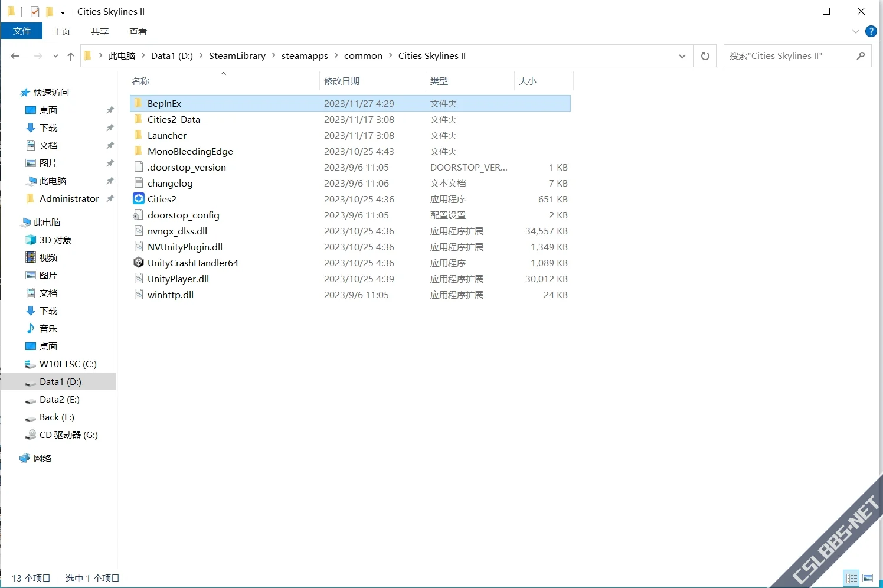883x588 pixels.
Task: Click the Back navigation arrow
Action: [15, 56]
